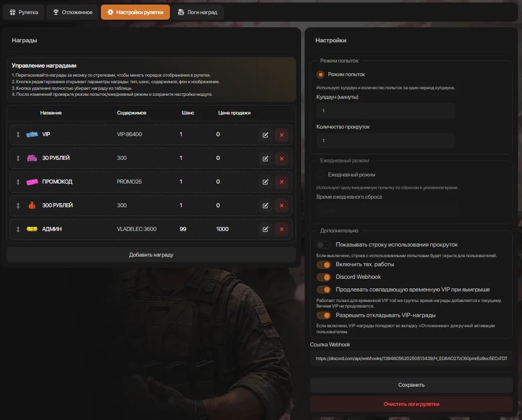Click the VIP:86400 content cell

[130, 135]
